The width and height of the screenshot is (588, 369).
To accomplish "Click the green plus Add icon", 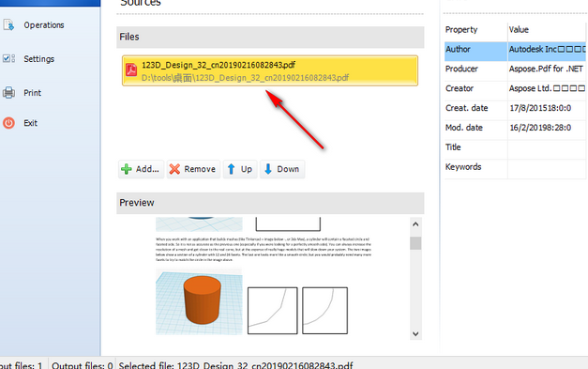I will (127, 169).
